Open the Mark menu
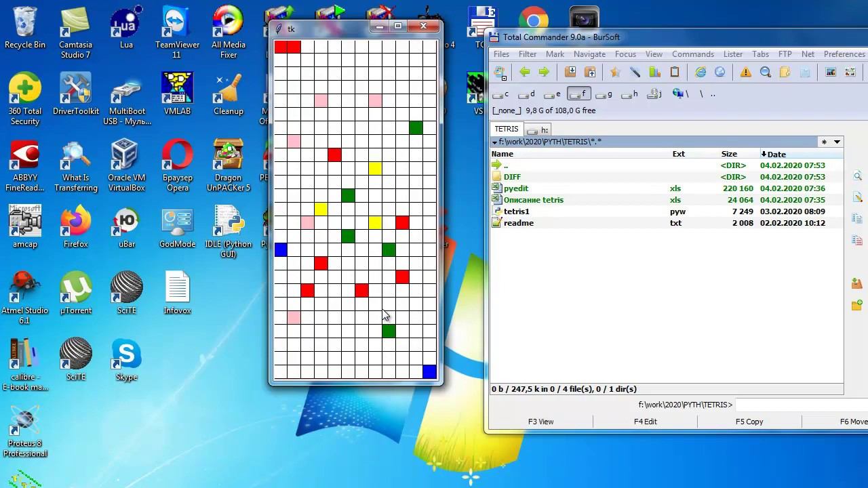868x488 pixels. [x=555, y=54]
